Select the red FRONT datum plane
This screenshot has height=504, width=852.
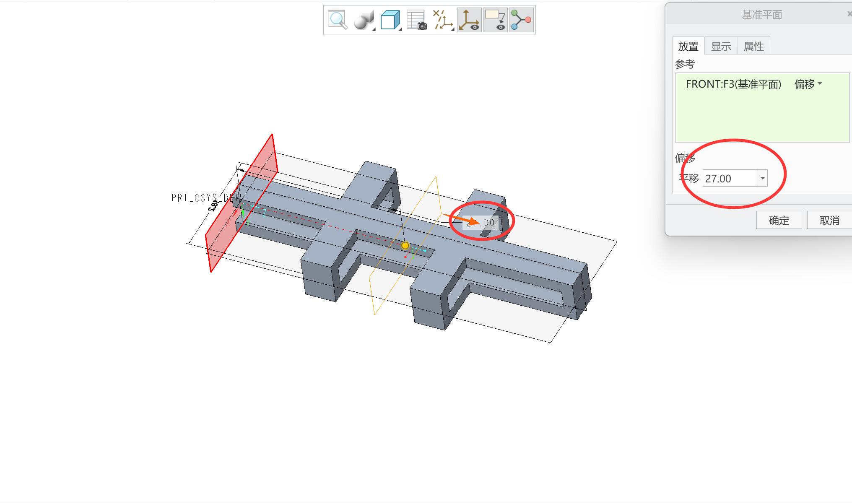(x=241, y=203)
